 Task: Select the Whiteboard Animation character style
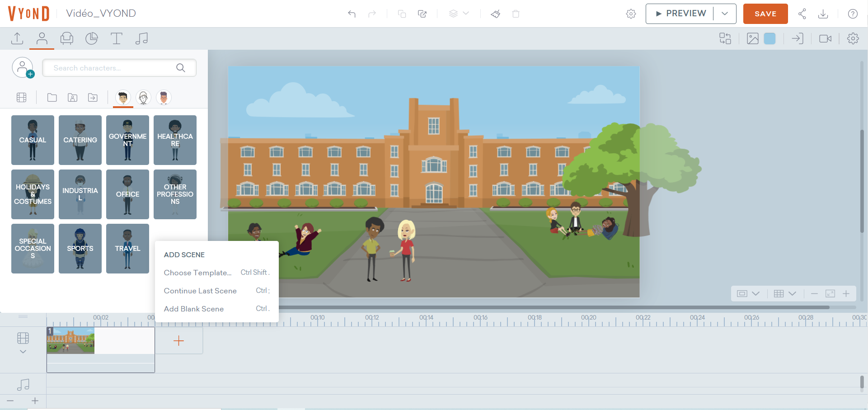143,97
